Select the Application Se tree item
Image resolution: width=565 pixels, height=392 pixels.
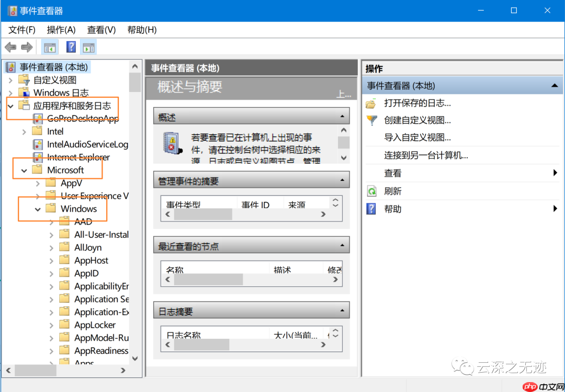pyautogui.click(x=101, y=299)
